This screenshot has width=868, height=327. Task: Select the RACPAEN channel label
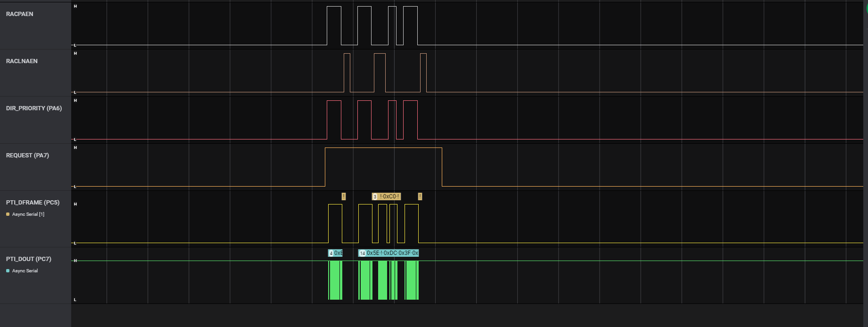click(19, 14)
